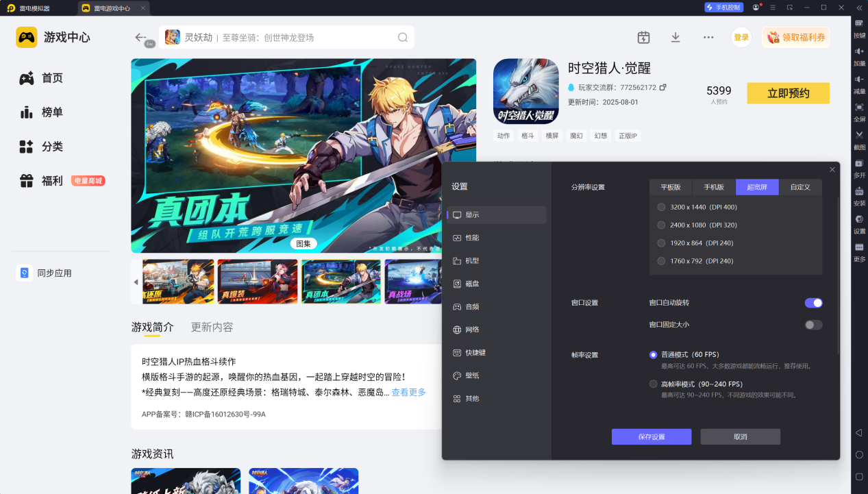Open 音频 settings category
Screen dimensions: 868x494
coord(497,307)
